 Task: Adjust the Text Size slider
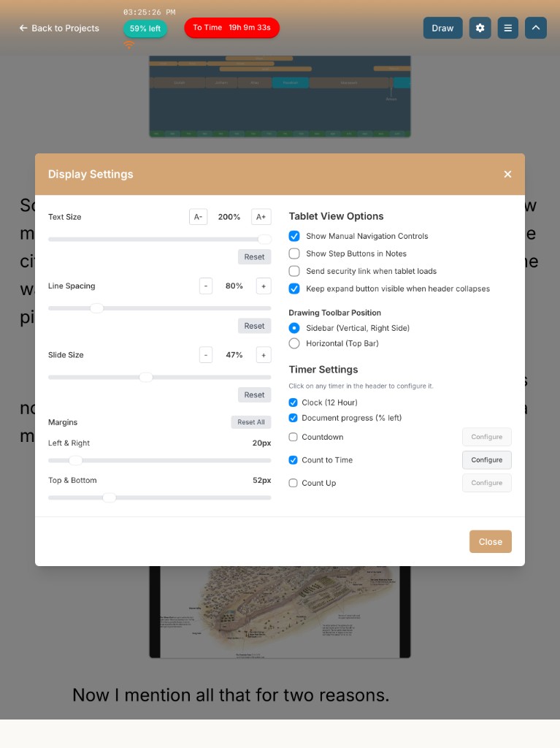point(159,239)
